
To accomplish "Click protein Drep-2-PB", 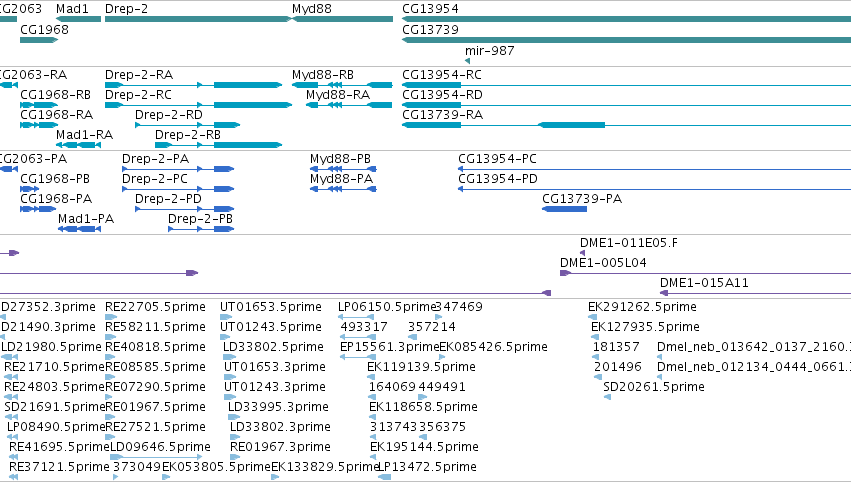I will pos(201,229).
